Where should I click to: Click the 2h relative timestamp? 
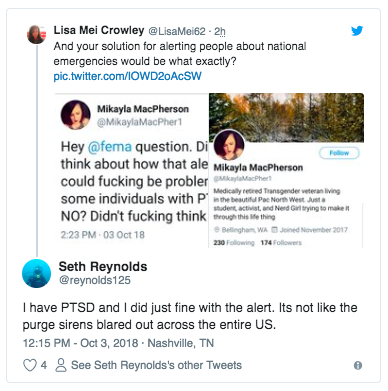pos(220,31)
